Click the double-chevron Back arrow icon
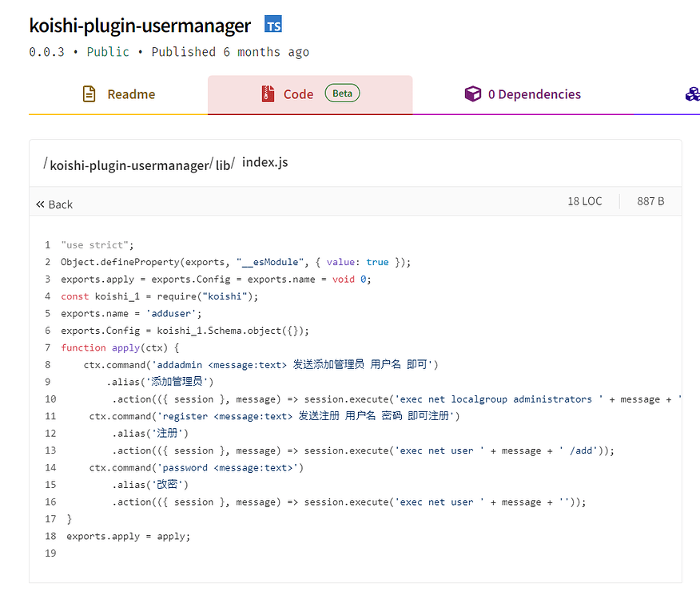Screen dimensions: 700x599 click(40, 204)
